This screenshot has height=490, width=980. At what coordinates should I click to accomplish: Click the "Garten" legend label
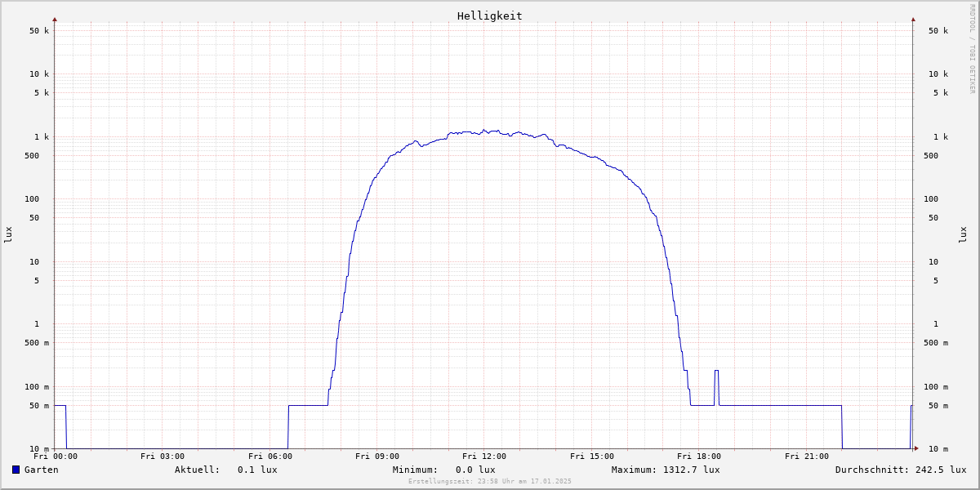point(42,470)
